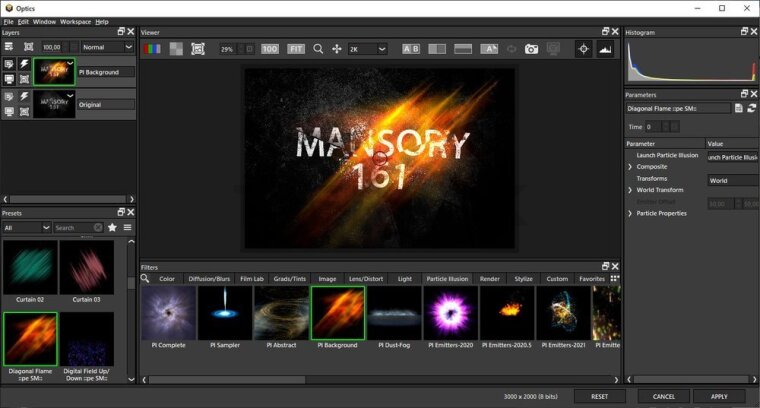
Task: Toggle visibility of PI Background layer
Action: (x=9, y=78)
